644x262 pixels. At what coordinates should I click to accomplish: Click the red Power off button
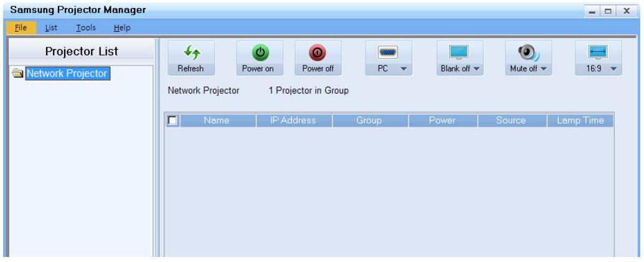click(318, 57)
